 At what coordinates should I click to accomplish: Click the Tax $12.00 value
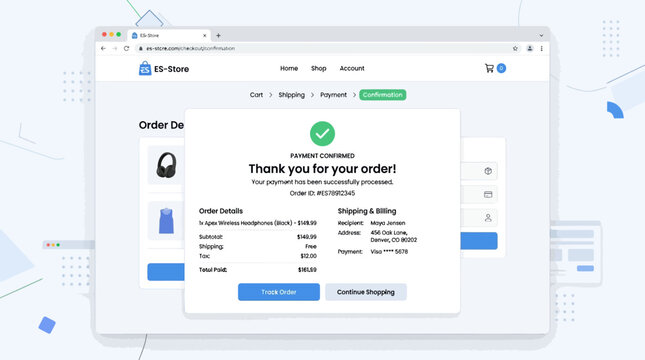coord(309,256)
